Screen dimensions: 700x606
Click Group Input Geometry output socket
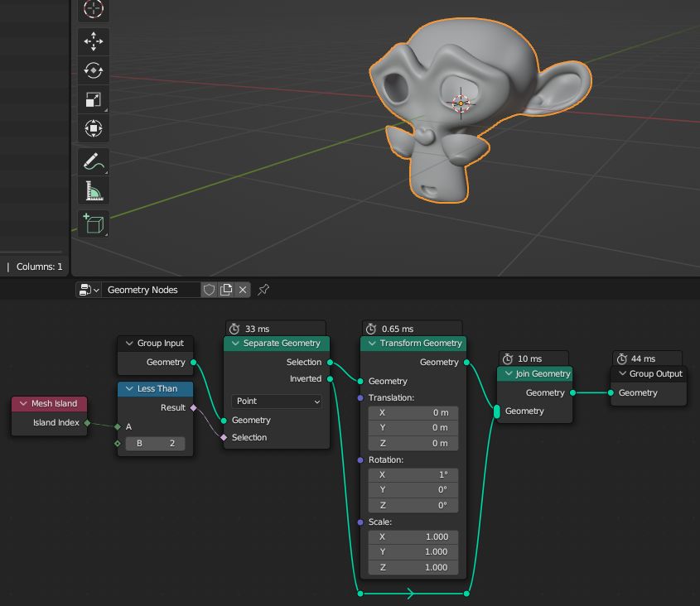point(194,363)
